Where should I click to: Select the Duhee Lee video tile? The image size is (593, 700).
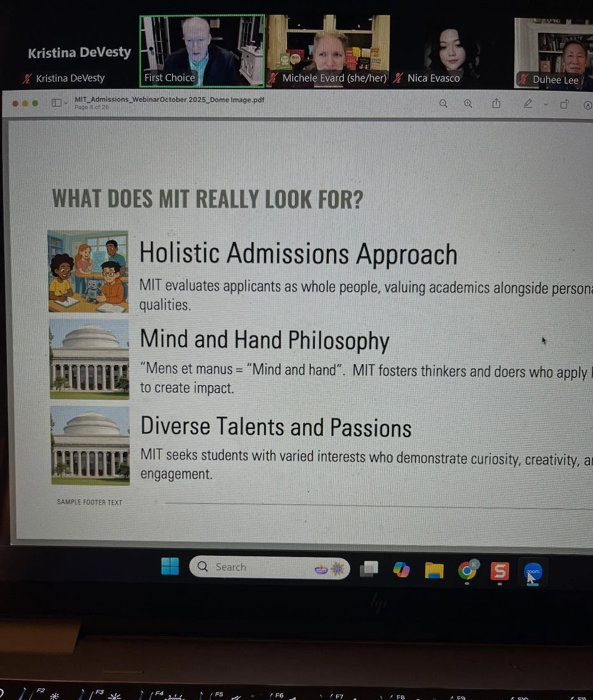tap(554, 53)
